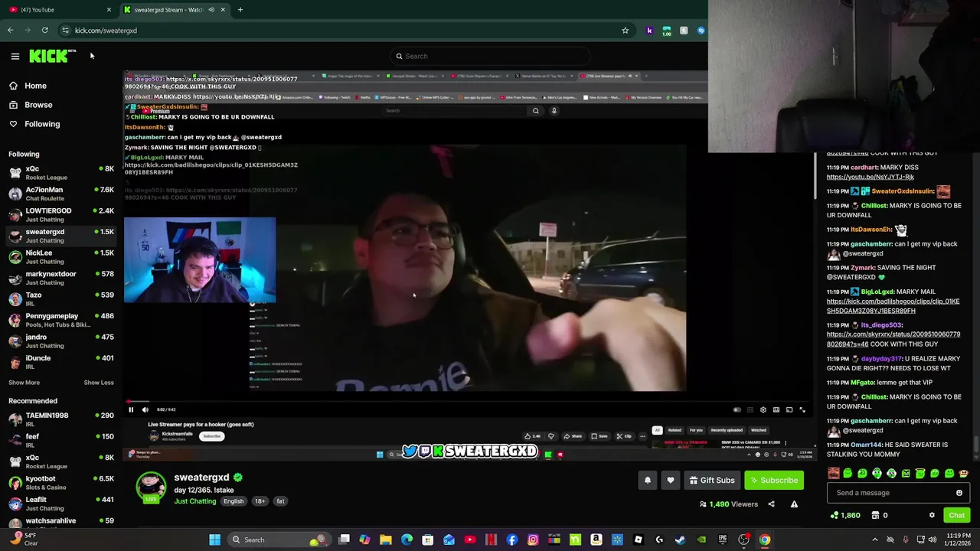Mute the stream player volume
This screenshot has width=980, height=551.
click(x=145, y=409)
